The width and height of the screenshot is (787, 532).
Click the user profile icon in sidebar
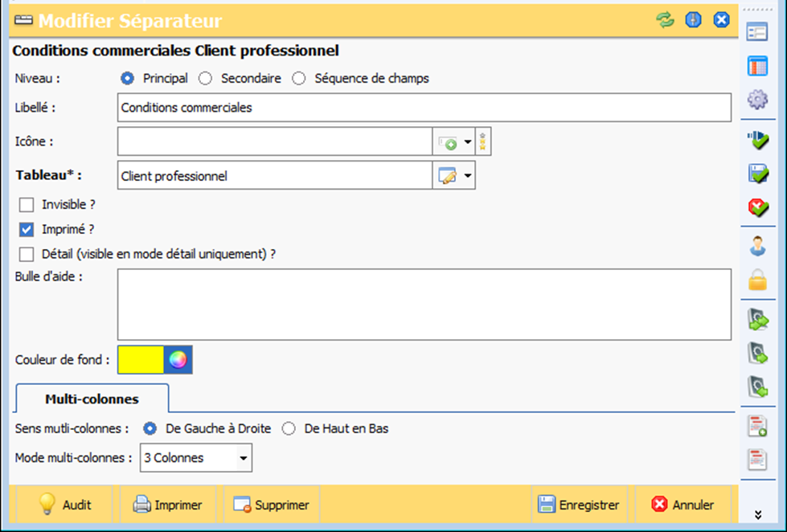(757, 247)
